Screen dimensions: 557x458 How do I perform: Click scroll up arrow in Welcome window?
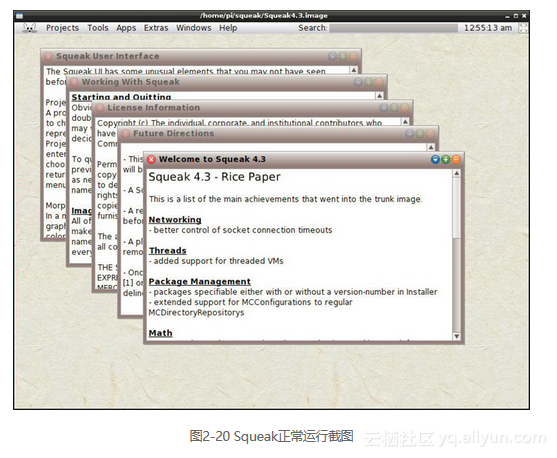457,173
